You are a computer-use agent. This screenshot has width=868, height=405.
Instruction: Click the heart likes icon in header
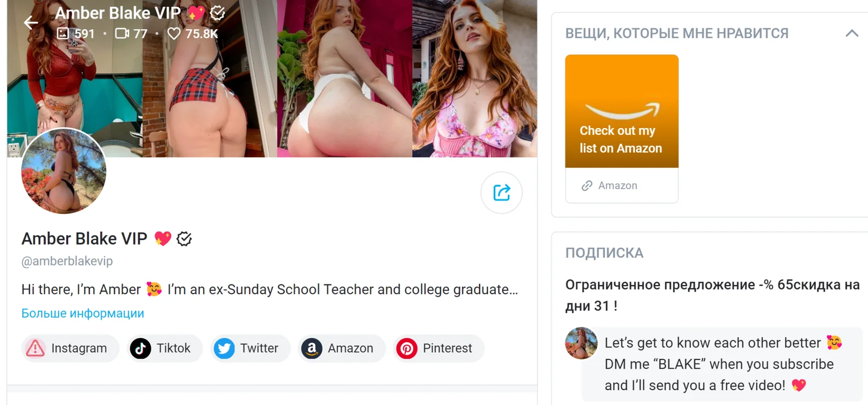tap(174, 34)
